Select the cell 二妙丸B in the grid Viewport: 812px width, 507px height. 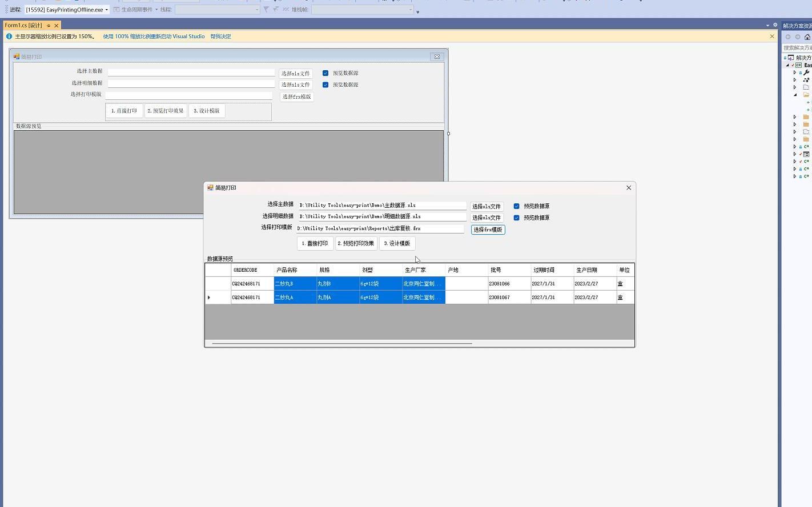click(x=295, y=284)
